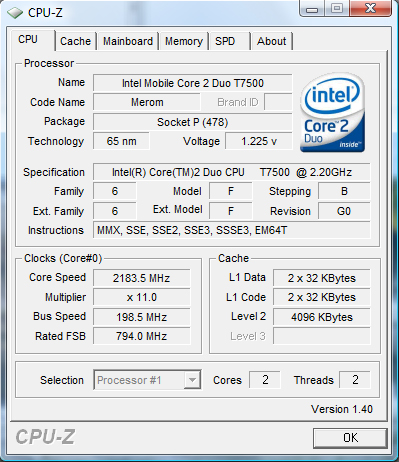Open the SPD tab
The height and width of the screenshot is (462, 399).
pos(229,41)
